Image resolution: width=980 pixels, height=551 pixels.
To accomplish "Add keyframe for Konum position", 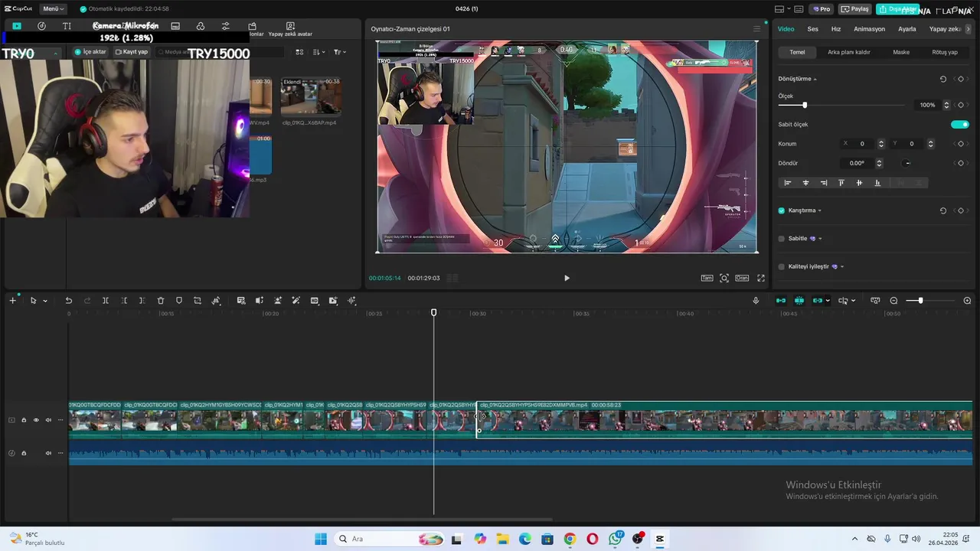I will [x=961, y=144].
